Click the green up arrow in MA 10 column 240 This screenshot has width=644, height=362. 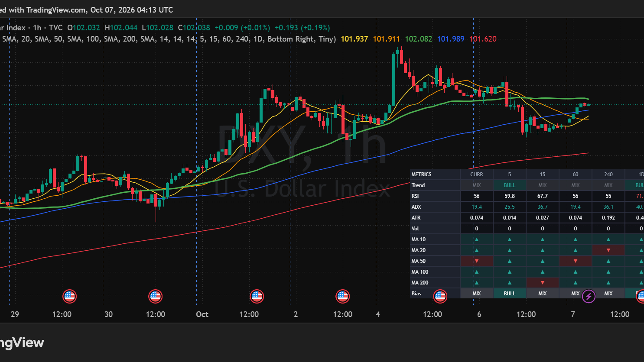[608, 239]
